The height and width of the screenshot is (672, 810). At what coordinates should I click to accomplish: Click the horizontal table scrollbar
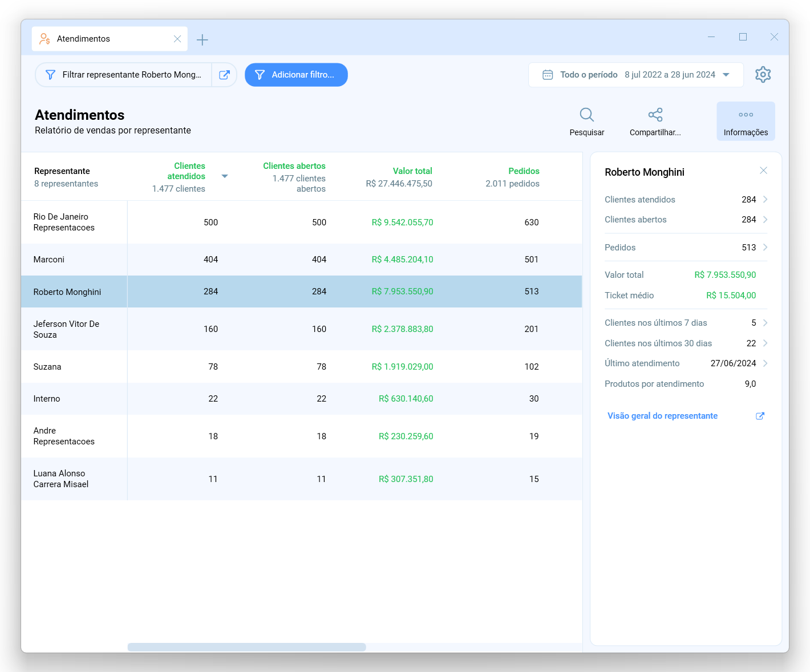(x=246, y=647)
